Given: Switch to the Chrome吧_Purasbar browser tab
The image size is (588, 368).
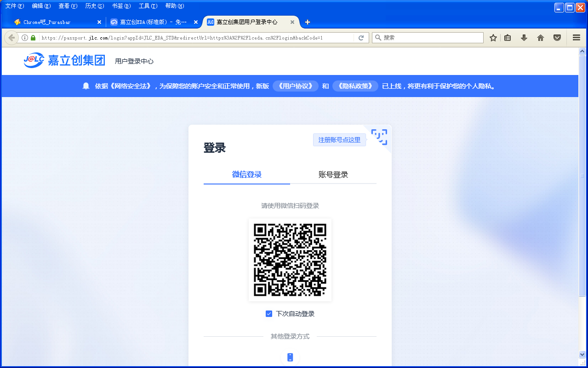Looking at the screenshot, I should 58,22.
